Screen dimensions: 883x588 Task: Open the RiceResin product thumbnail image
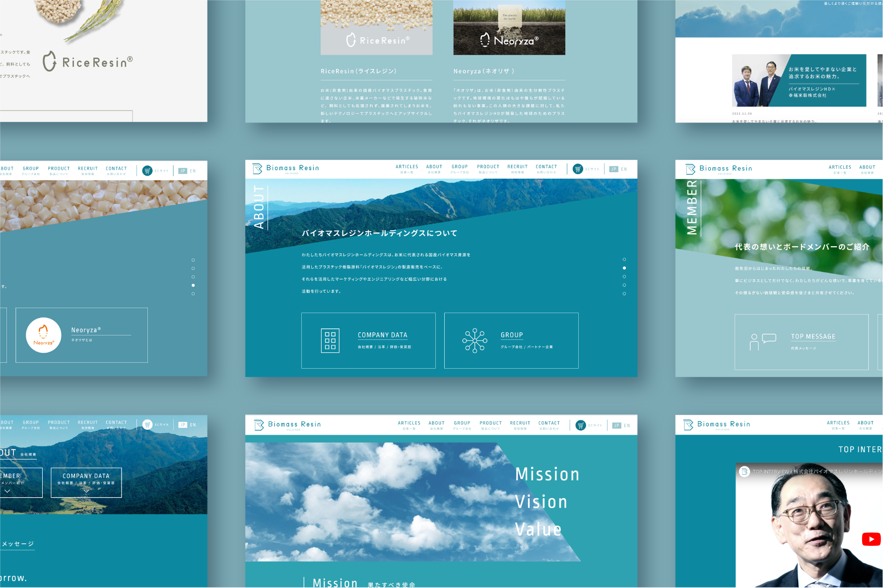376,27
